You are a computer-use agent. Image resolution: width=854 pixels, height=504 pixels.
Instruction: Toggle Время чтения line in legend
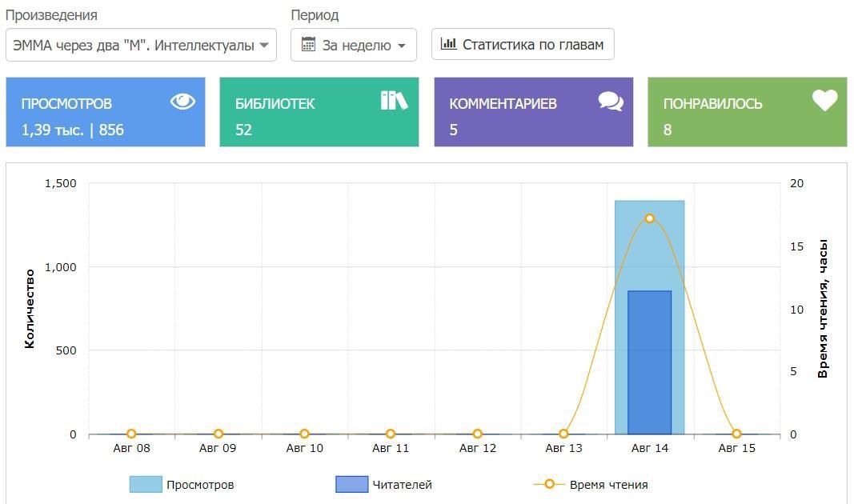[608, 484]
